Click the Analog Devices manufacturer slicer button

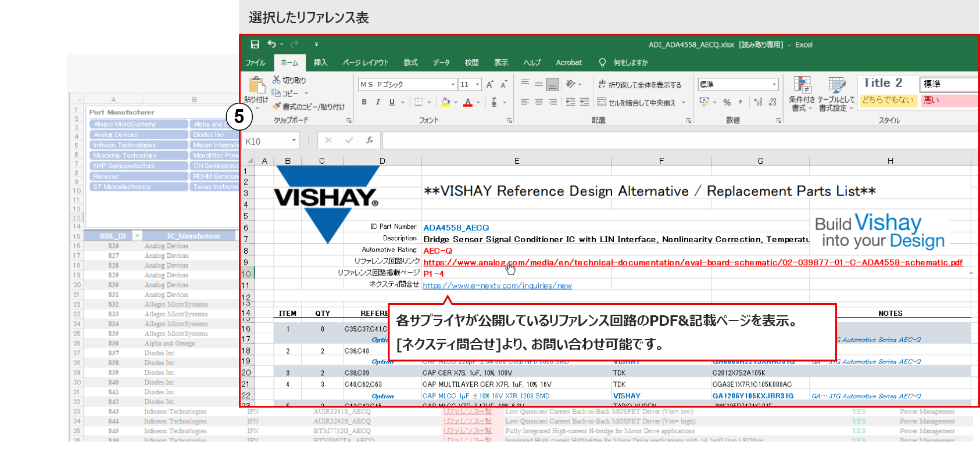[138, 135]
